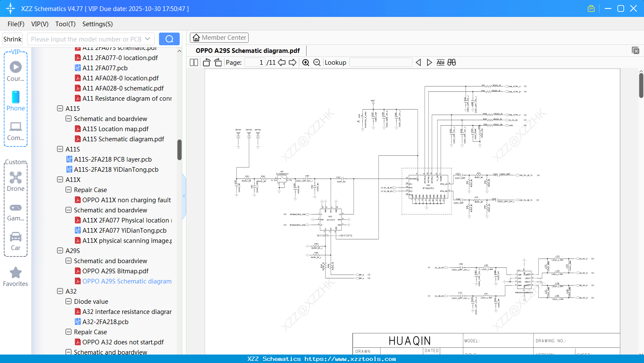Rotate the schematic clockwise
This screenshot has width=644, height=363.
pyautogui.click(x=218, y=62)
